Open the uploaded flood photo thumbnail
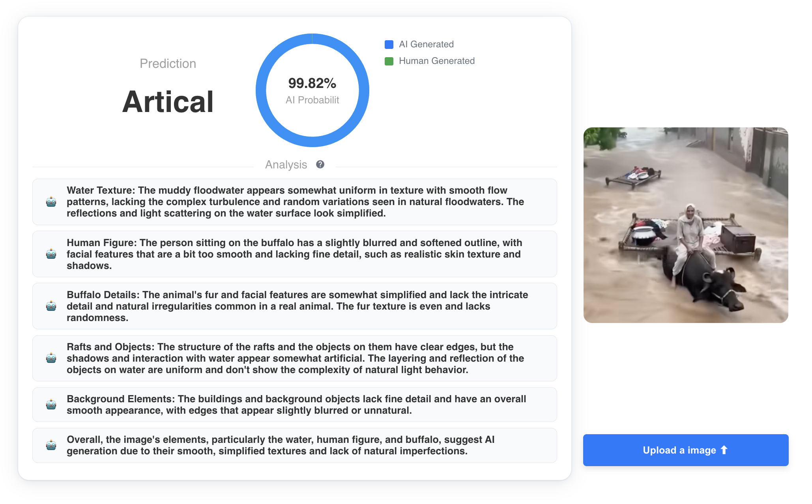Screen dimensions: 812x504 point(686,225)
